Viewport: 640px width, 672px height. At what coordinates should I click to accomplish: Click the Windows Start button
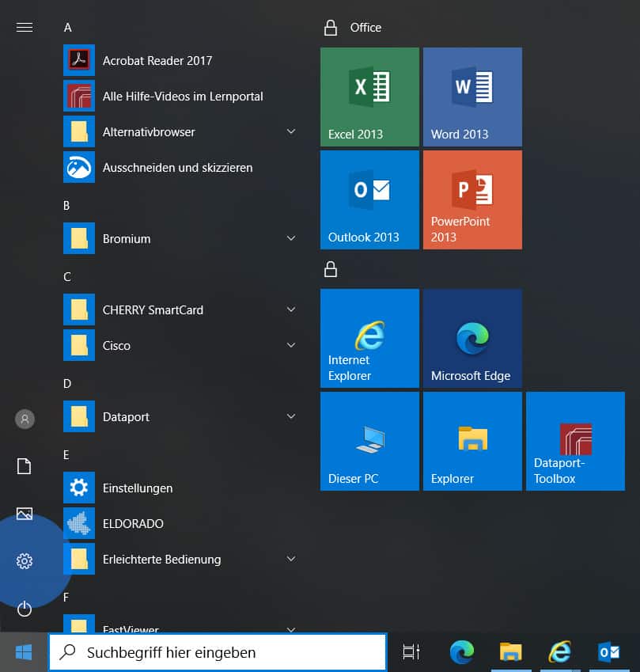[x=24, y=652]
